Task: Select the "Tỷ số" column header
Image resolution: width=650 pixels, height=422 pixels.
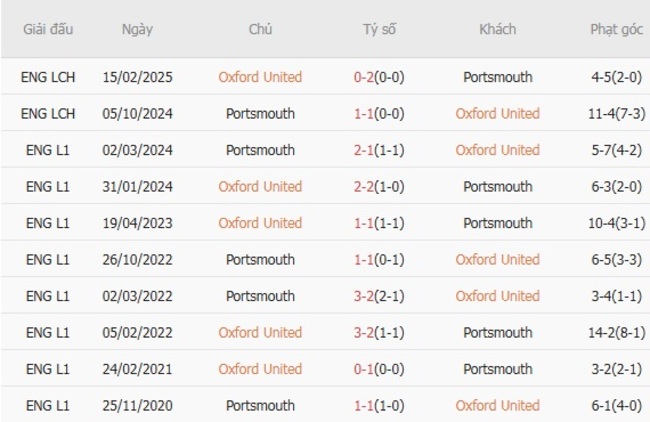Action: click(379, 29)
